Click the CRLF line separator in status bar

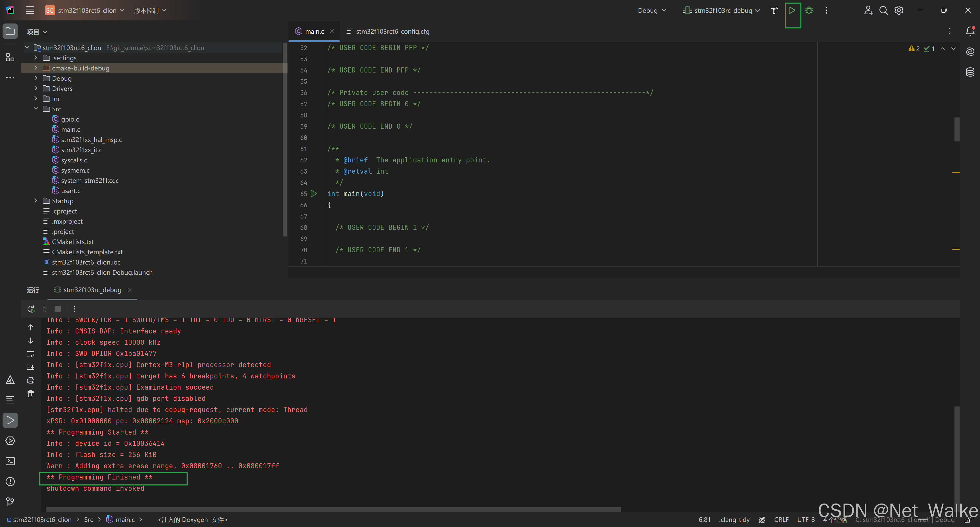click(781, 520)
